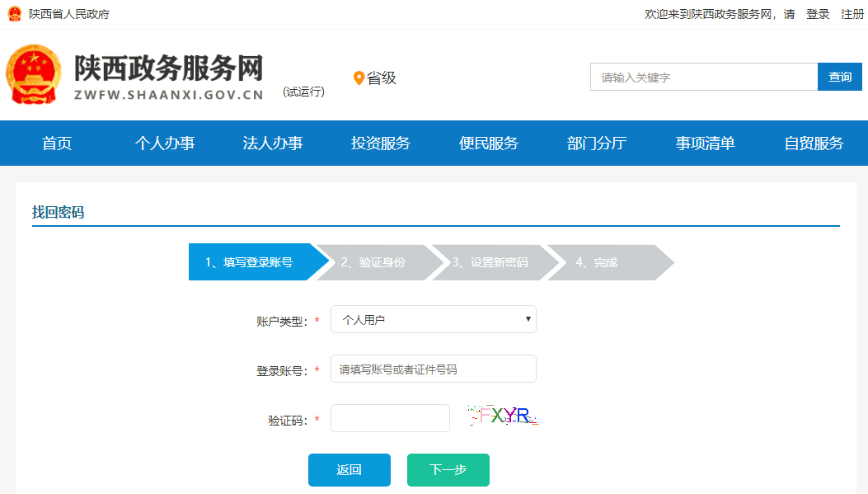Viewport: 868px width, 494px height.
Task: Click the orange location pin icon
Action: point(359,78)
